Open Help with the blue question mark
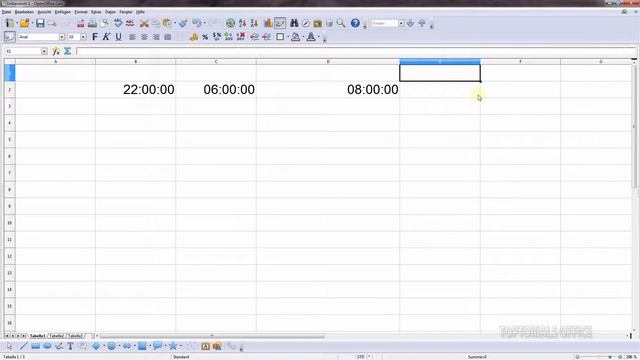The height and width of the screenshot is (360, 640). click(355, 23)
